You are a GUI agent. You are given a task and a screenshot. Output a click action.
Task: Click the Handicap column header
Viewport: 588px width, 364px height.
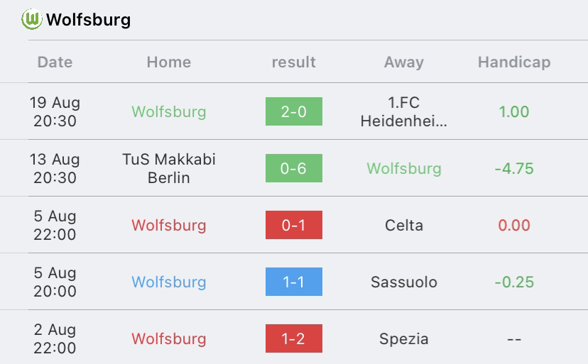(514, 62)
